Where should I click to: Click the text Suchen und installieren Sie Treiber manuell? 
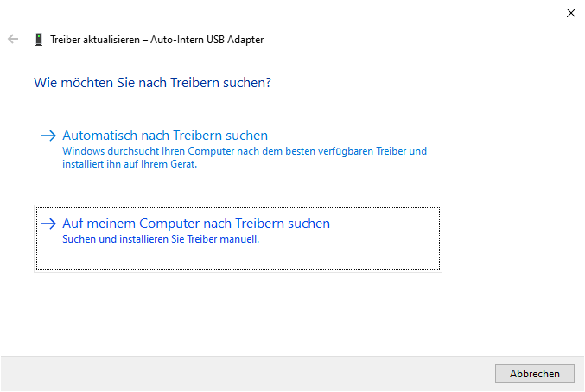(161, 239)
